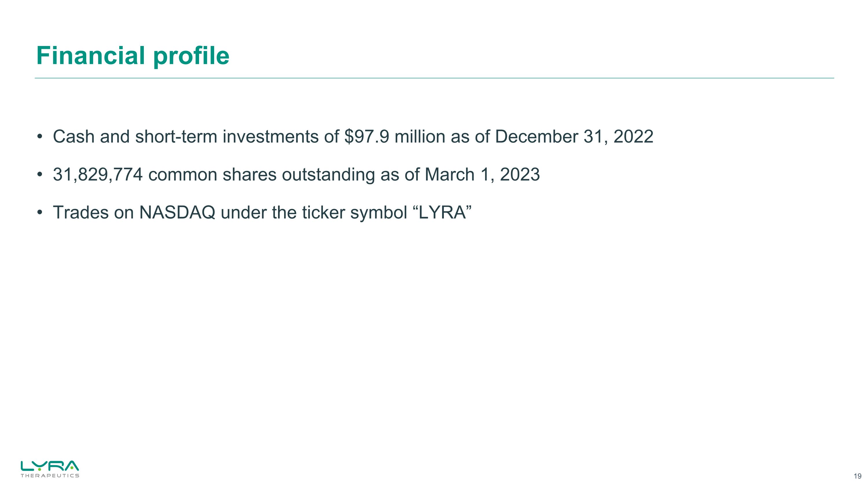Click the 'March 1, 2023' date text
This screenshot has height=488, width=868.
point(482,175)
